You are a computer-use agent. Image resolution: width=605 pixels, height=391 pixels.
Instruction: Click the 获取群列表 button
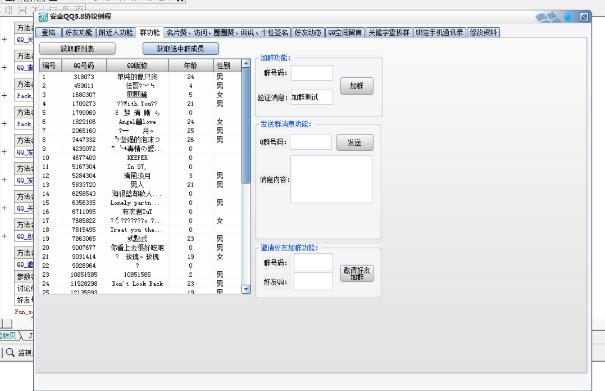(x=77, y=49)
